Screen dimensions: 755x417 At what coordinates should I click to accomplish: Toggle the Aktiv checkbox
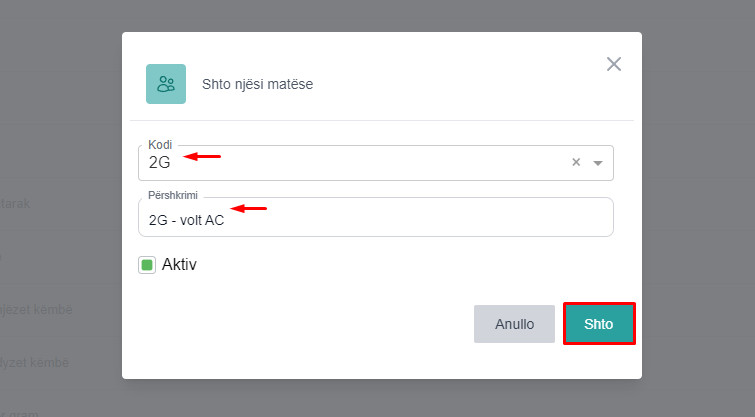147,265
